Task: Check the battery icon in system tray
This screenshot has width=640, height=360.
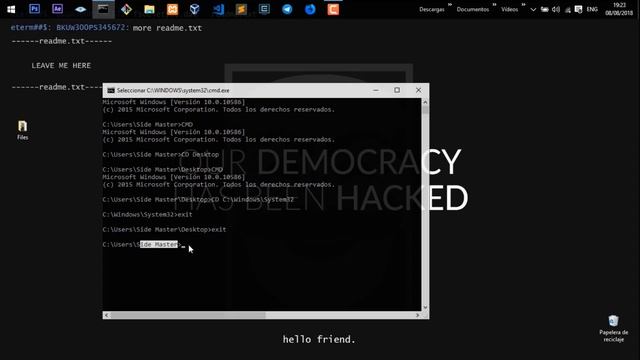Action: tap(544, 9)
